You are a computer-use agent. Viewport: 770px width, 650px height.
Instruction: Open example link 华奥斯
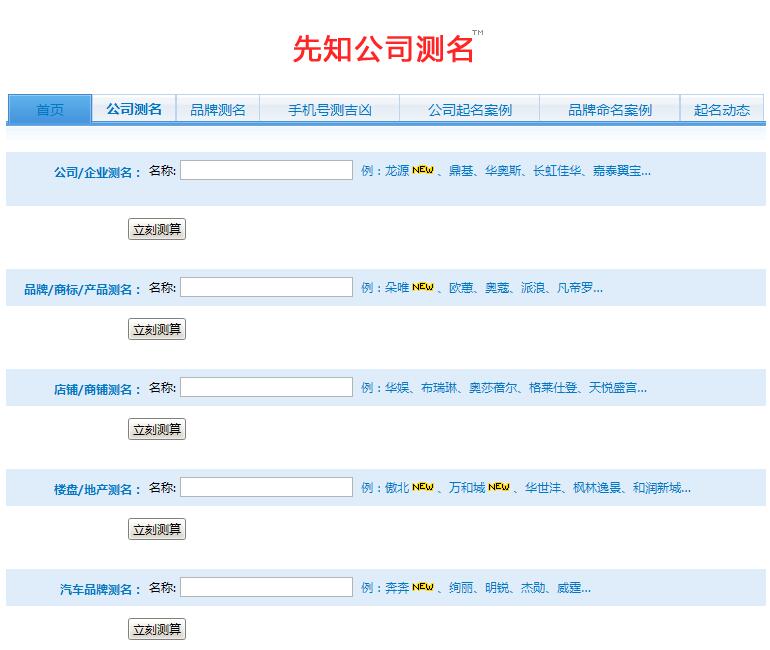pos(503,170)
